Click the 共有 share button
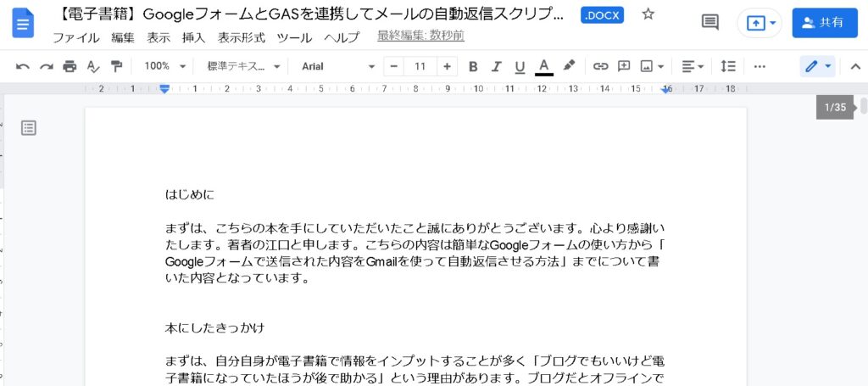Viewport: 868px width, 386px height. pyautogui.click(x=825, y=23)
